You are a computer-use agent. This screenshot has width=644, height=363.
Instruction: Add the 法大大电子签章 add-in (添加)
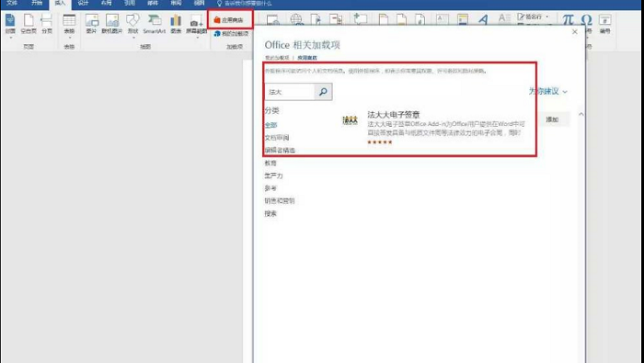click(x=552, y=119)
